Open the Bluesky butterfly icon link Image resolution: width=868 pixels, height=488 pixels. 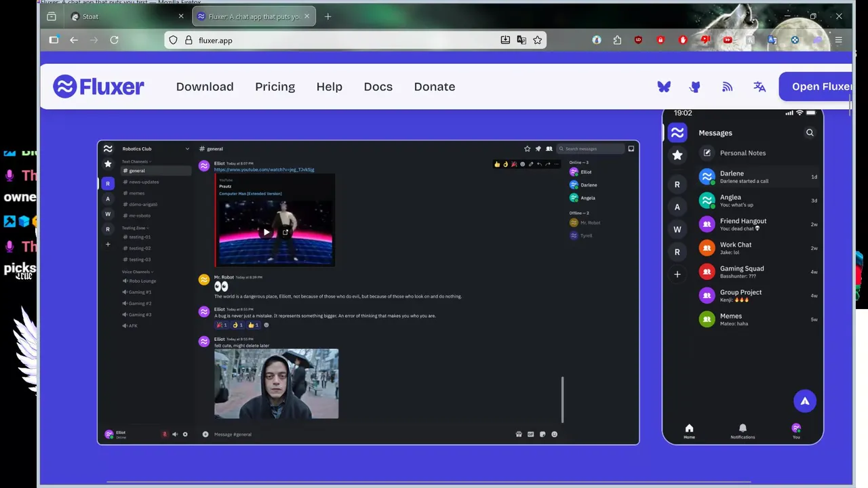664,87
